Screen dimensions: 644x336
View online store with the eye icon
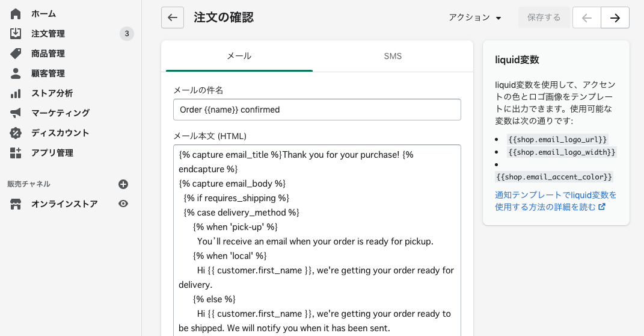(123, 204)
